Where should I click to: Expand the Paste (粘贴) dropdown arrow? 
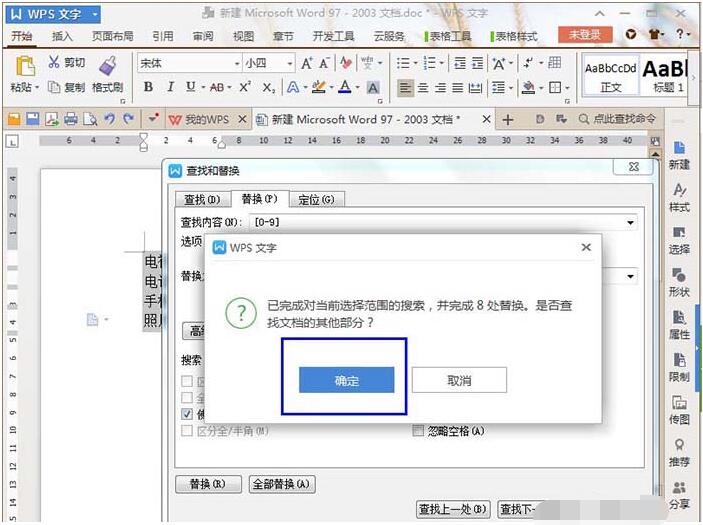tap(37, 87)
